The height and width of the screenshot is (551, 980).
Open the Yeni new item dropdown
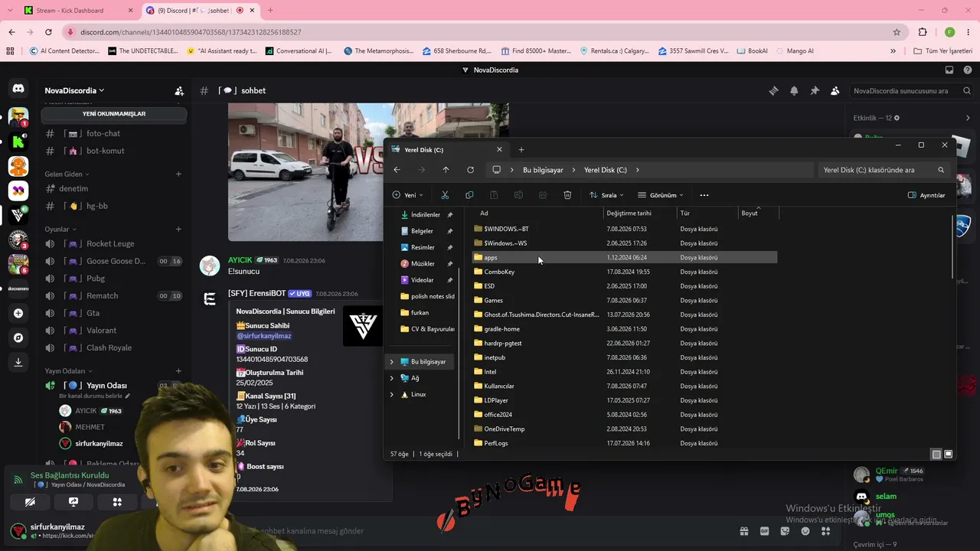tap(407, 195)
